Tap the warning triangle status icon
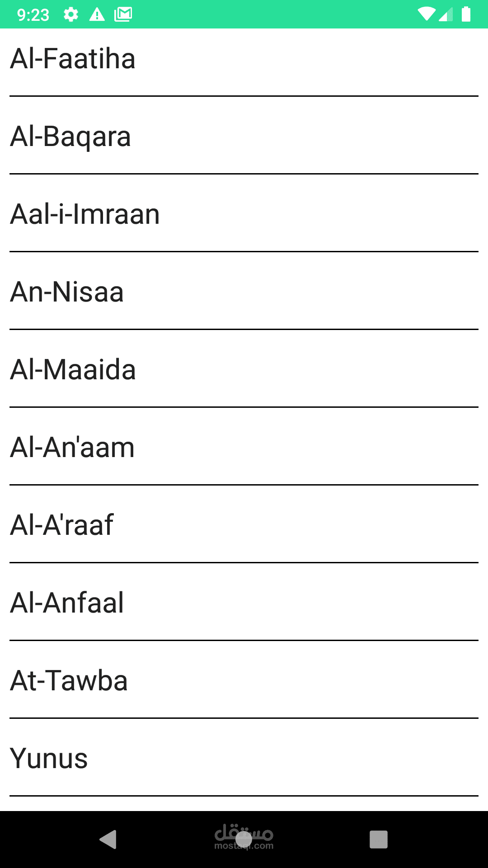488x868 pixels. pos(97,14)
